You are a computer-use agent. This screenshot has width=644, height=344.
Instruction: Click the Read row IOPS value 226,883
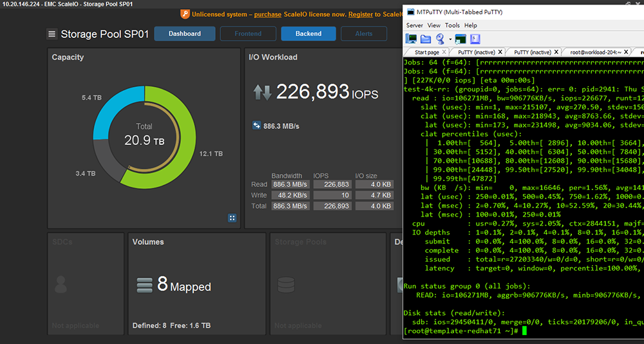[333, 184]
